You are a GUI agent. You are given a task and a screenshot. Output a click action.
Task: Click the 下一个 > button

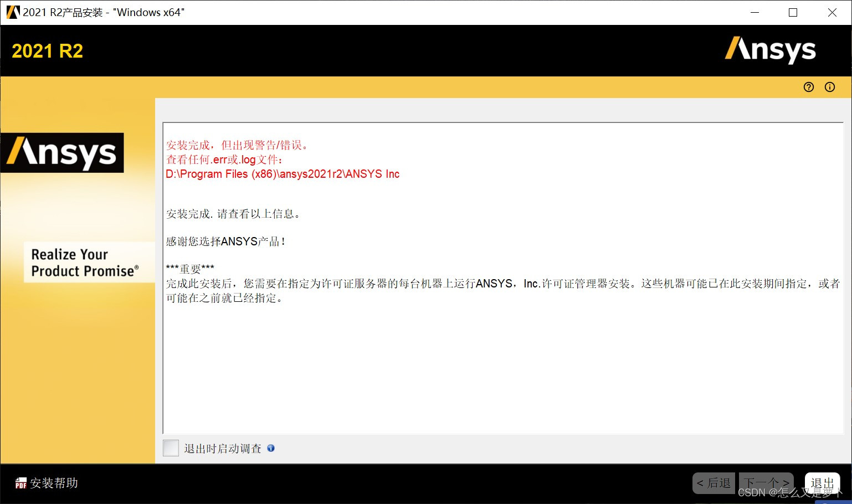click(x=767, y=483)
